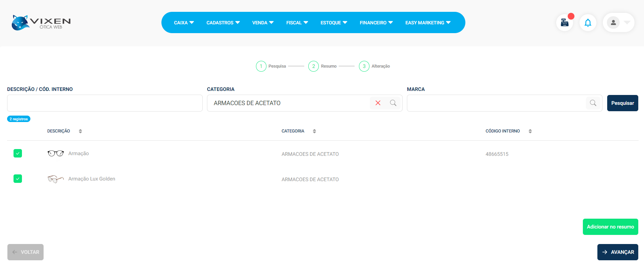Screen dimensions: 644x266
Task: Sort the table by Código Interno
Action: tap(530, 131)
